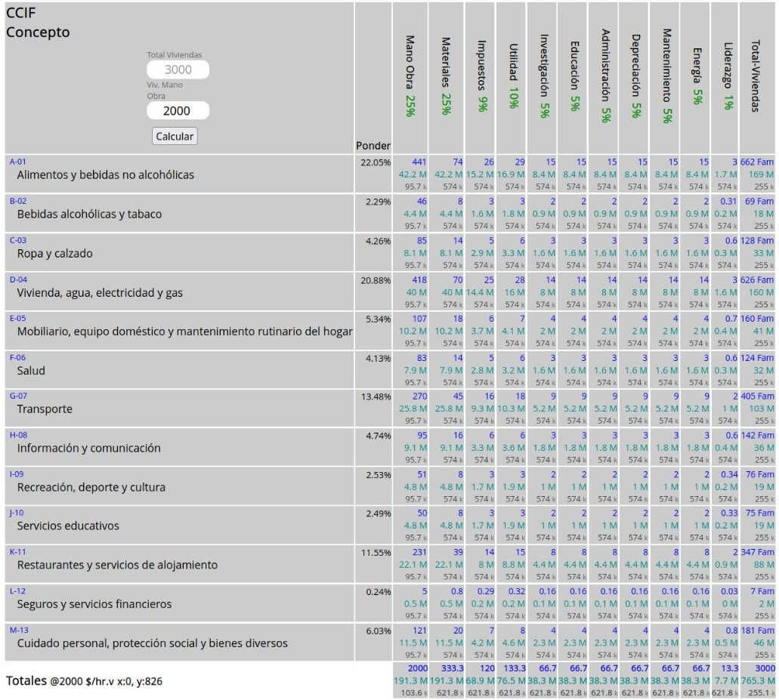Click the '181 Fam' total cell
The image size is (779, 700).
[757, 631]
